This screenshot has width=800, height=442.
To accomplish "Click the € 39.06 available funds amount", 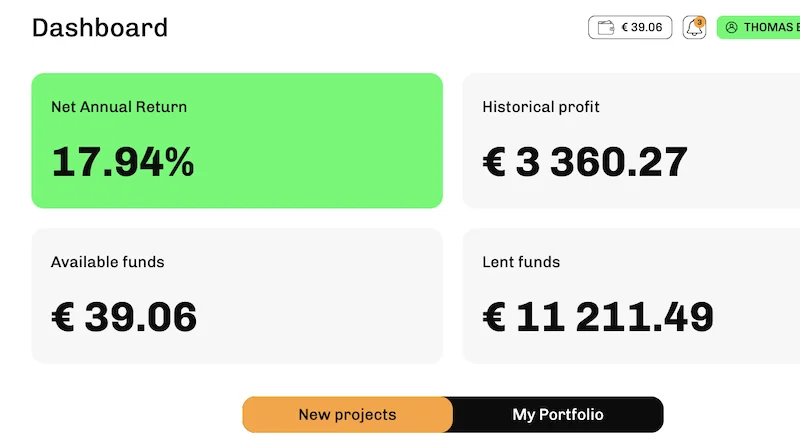I will [x=124, y=317].
